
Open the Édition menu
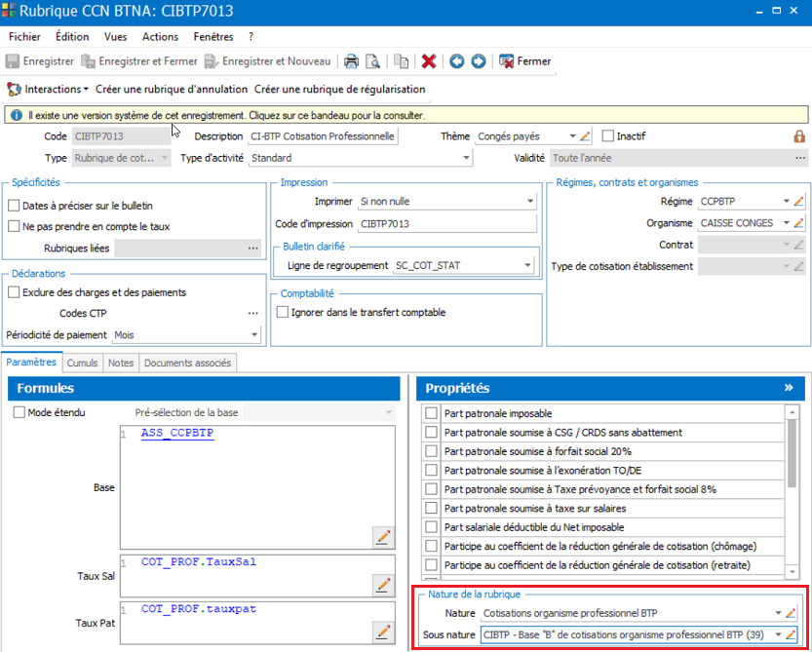[x=72, y=37]
